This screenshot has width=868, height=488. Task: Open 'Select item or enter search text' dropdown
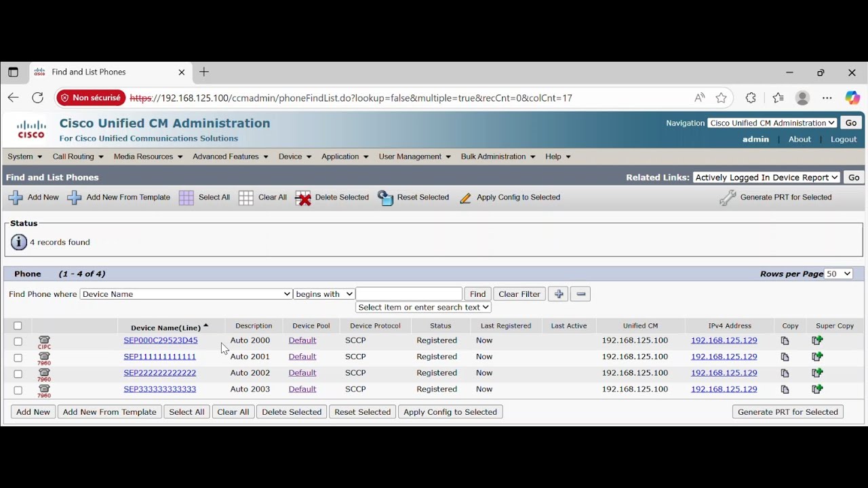point(423,307)
